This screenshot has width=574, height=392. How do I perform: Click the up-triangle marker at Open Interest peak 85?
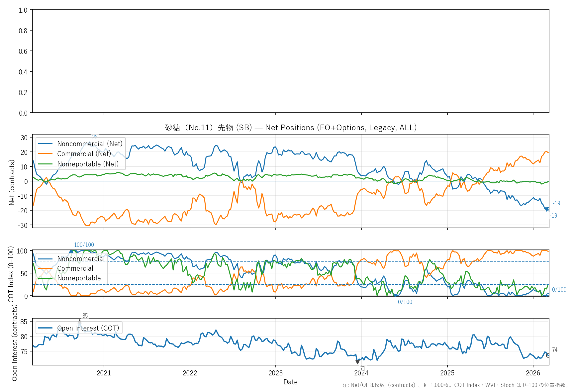[x=80, y=321]
